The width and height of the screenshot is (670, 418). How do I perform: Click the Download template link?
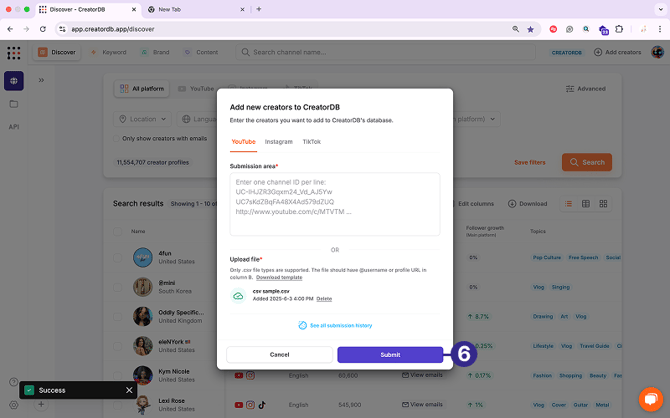(x=279, y=277)
